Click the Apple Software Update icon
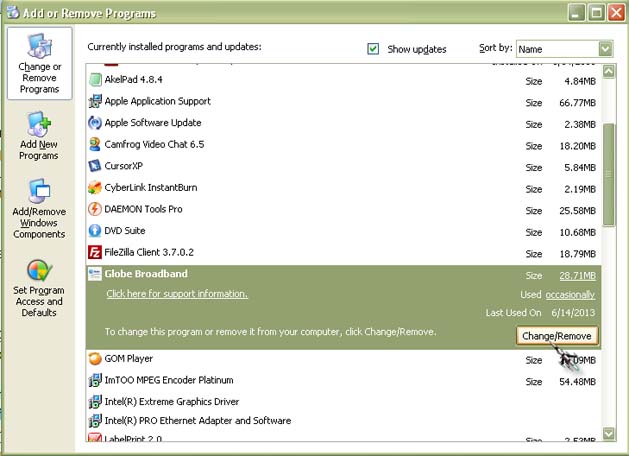Screen dimensions: 629x456 [95, 123]
